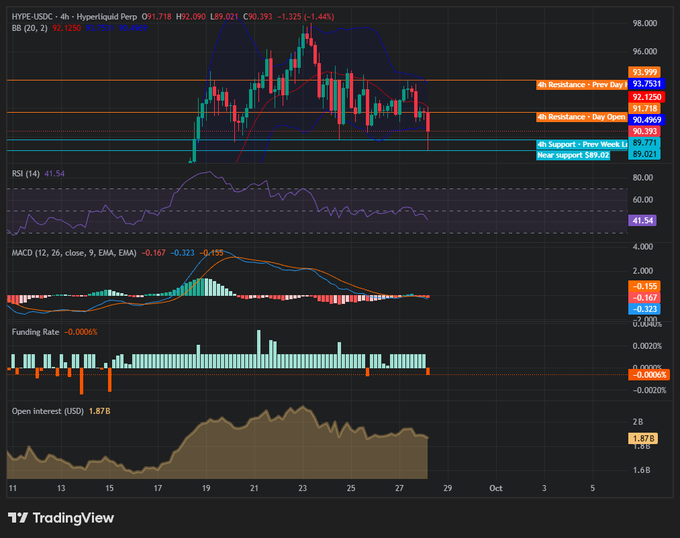
Task: Click the RSI 60.00 axis label
Action: point(643,200)
